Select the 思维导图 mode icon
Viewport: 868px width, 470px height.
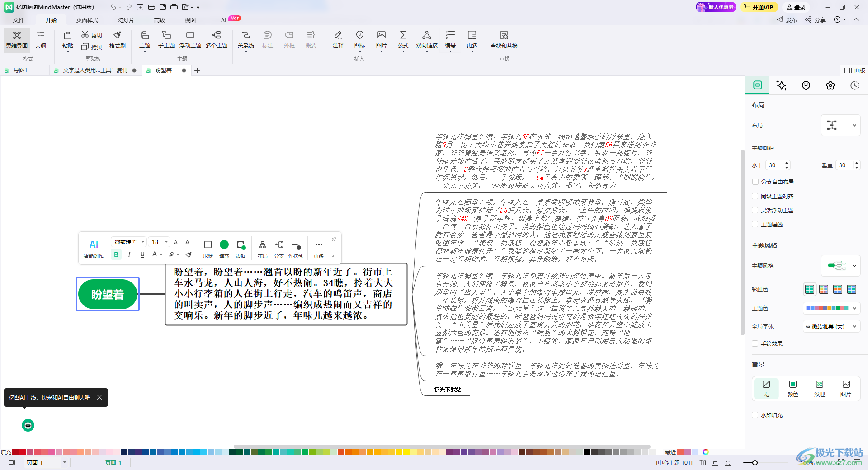pyautogui.click(x=17, y=40)
